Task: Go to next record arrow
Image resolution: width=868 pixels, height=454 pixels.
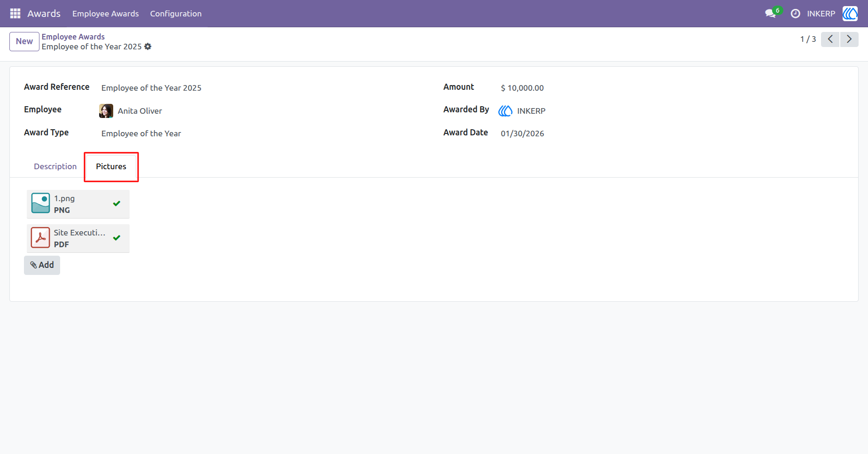Action: tap(849, 39)
